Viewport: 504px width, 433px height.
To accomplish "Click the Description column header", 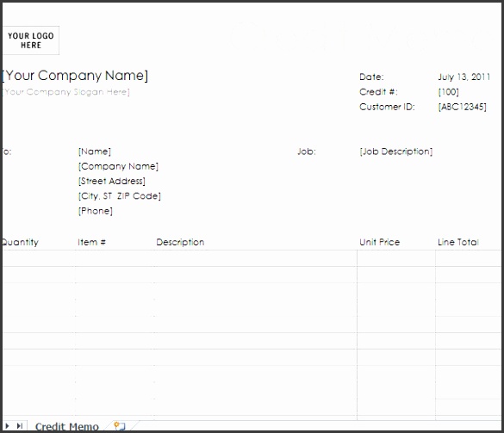I will point(180,242).
